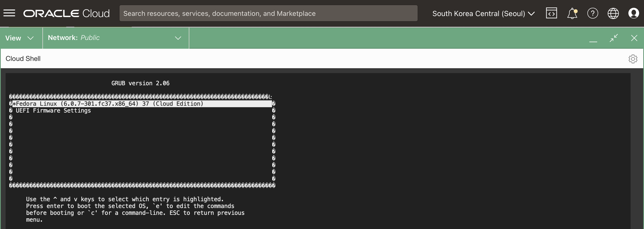644x229 pixels.
Task: Open the Developer tools code icon
Action: click(551, 13)
